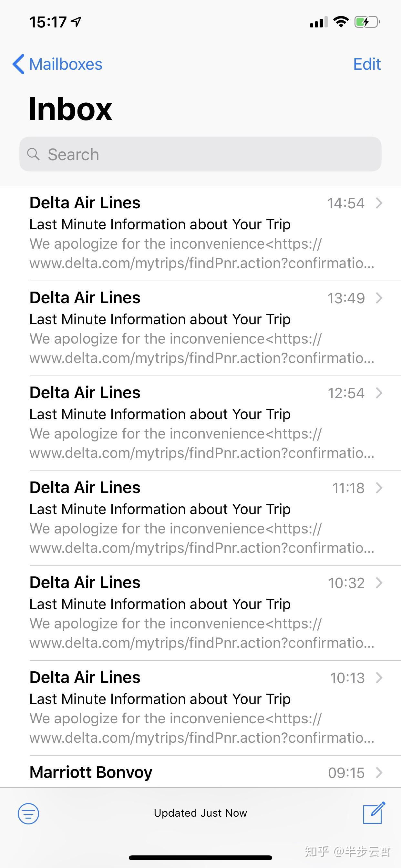Tap the back chevron beside Mailboxes
This screenshot has height=868, width=401.
18,64
